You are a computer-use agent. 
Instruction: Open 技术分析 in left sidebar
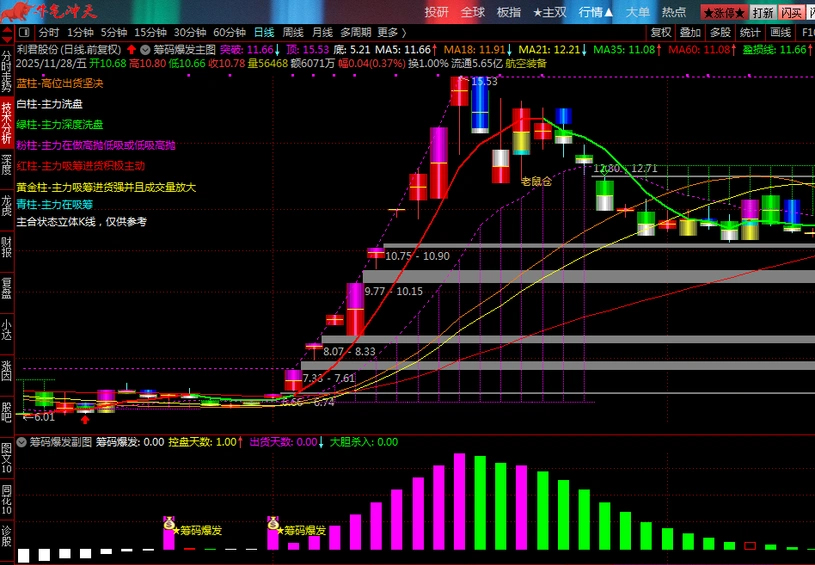(x=6, y=123)
